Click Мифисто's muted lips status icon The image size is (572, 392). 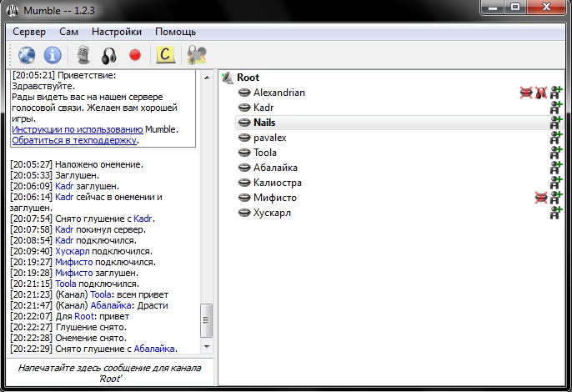[541, 198]
